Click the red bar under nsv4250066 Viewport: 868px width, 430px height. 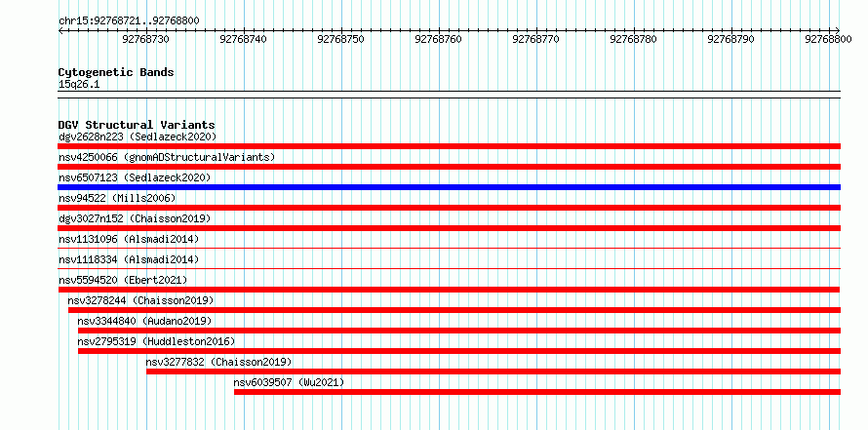[x=449, y=167]
